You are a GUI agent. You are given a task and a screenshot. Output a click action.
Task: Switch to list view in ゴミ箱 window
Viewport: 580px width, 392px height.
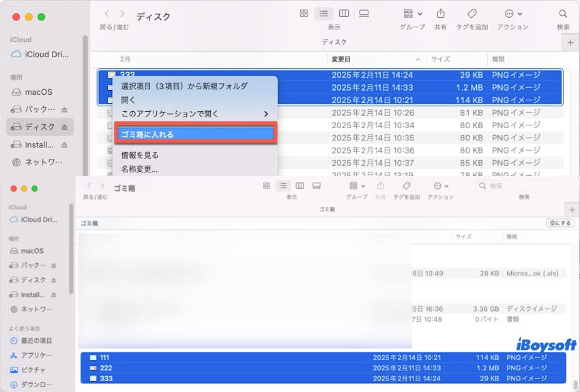click(x=283, y=185)
